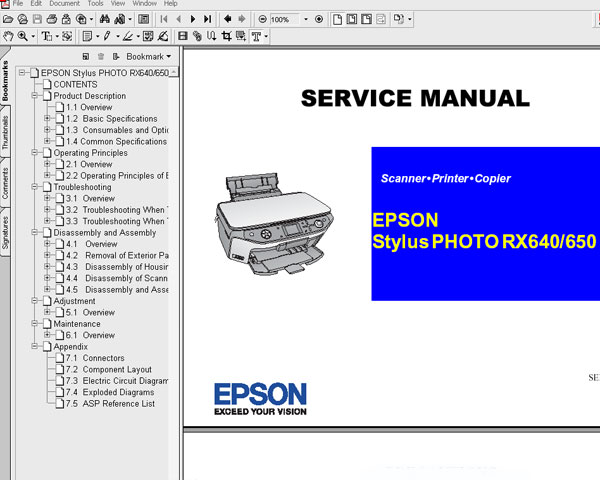Select the Hand tool
This screenshot has width=600, height=480.
(x=8, y=36)
